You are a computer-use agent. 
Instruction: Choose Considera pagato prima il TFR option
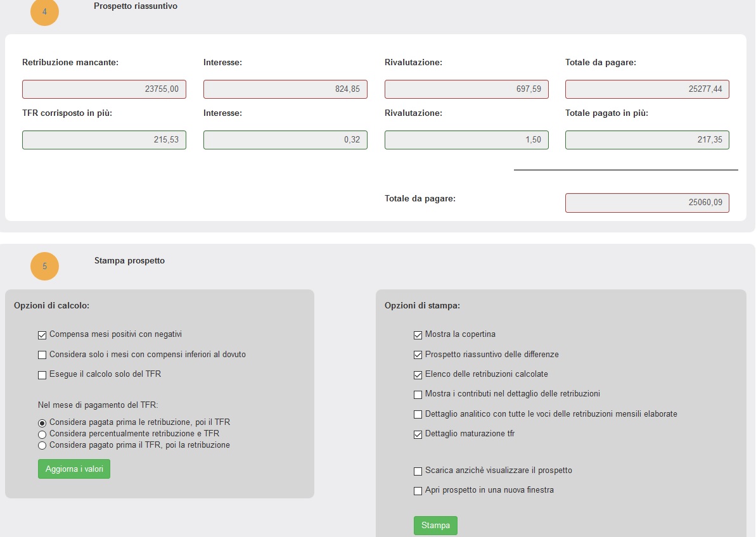tap(42, 445)
